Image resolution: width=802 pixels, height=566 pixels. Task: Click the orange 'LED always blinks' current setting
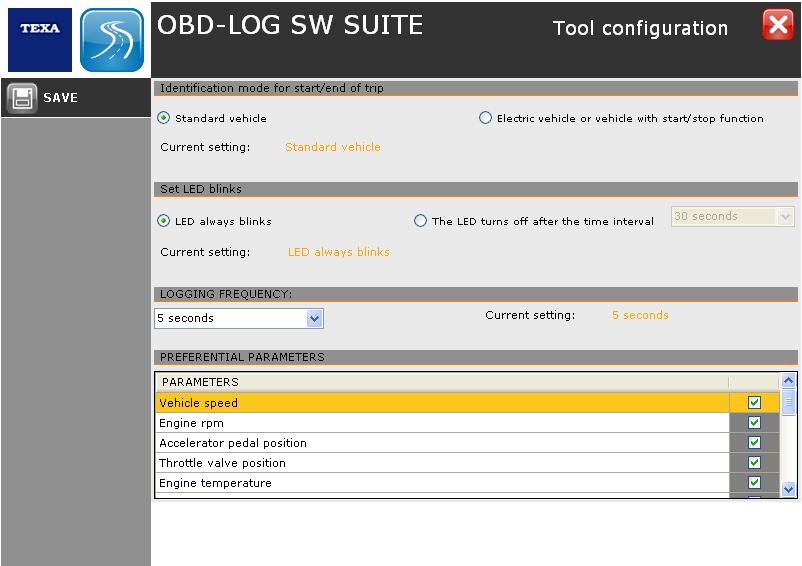click(x=339, y=252)
